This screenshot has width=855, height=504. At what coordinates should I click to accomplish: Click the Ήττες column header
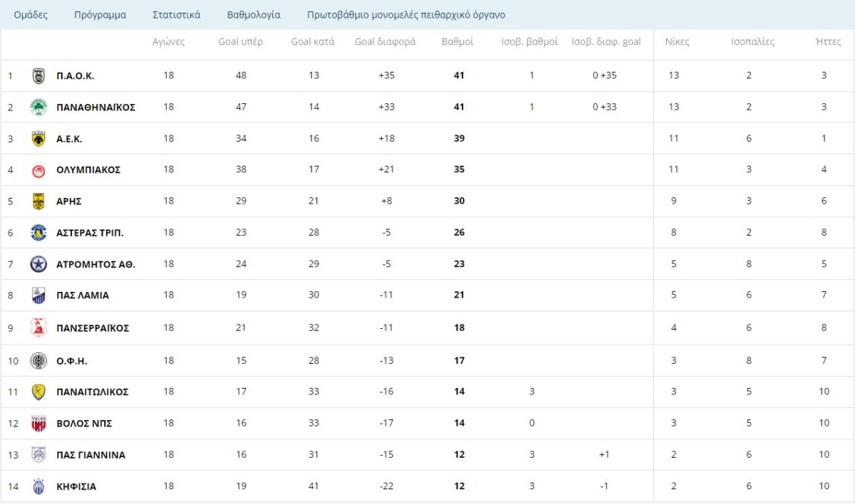coord(829,42)
